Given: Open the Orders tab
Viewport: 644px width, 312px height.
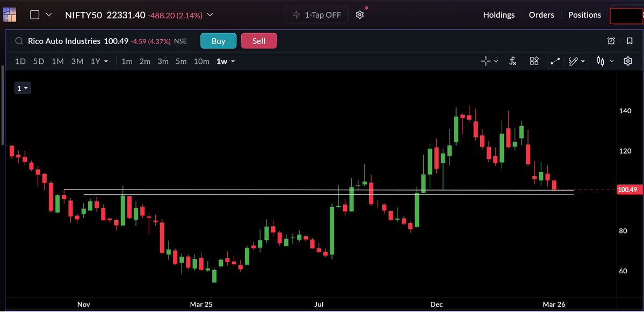Looking at the screenshot, I should [541, 15].
